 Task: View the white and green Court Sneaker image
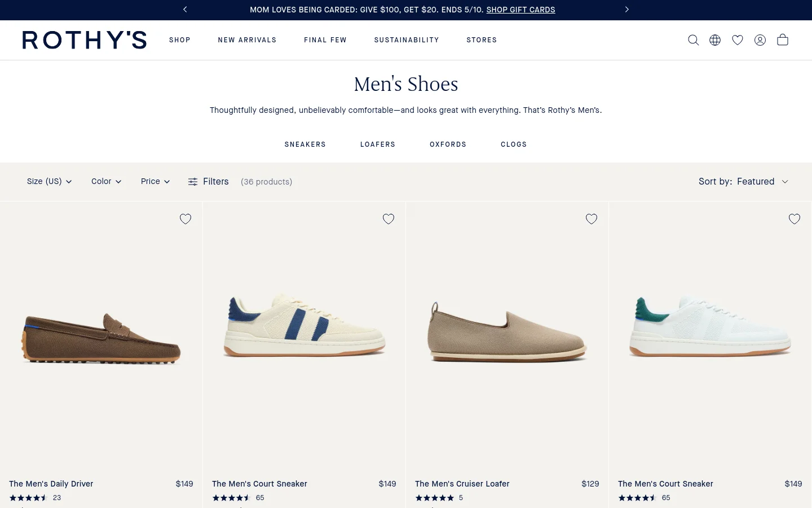(710, 326)
